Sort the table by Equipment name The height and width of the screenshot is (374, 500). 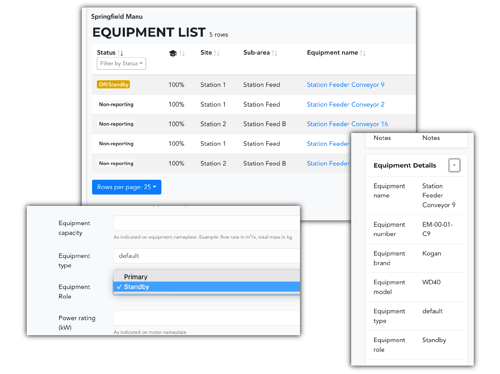pos(363,53)
